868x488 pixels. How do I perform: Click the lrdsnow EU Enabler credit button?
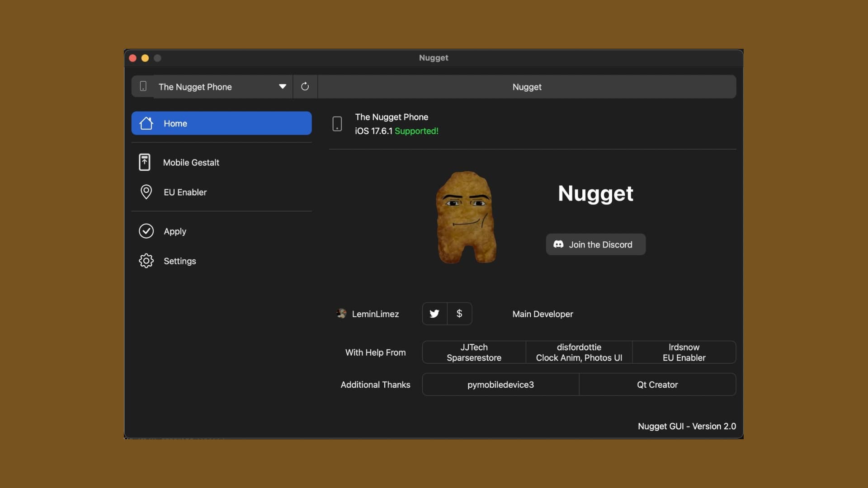[684, 352]
